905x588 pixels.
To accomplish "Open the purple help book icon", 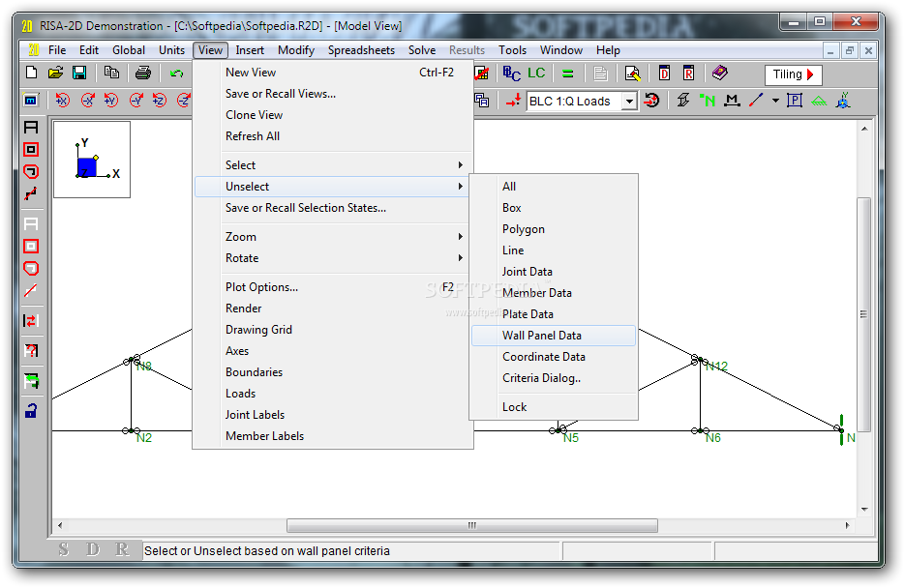I will click(720, 73).
